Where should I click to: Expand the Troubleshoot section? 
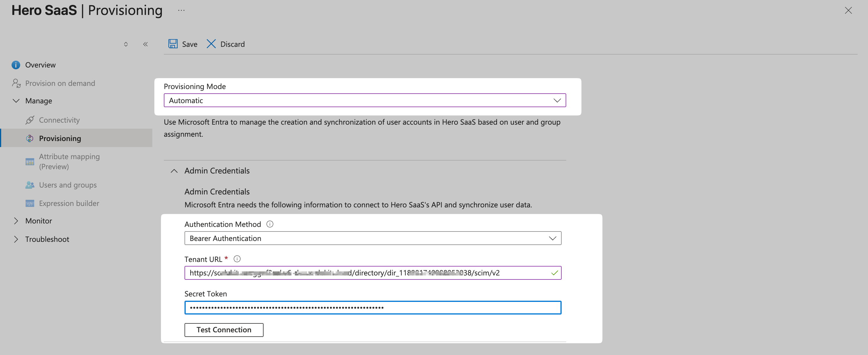(x=16, y=239)
